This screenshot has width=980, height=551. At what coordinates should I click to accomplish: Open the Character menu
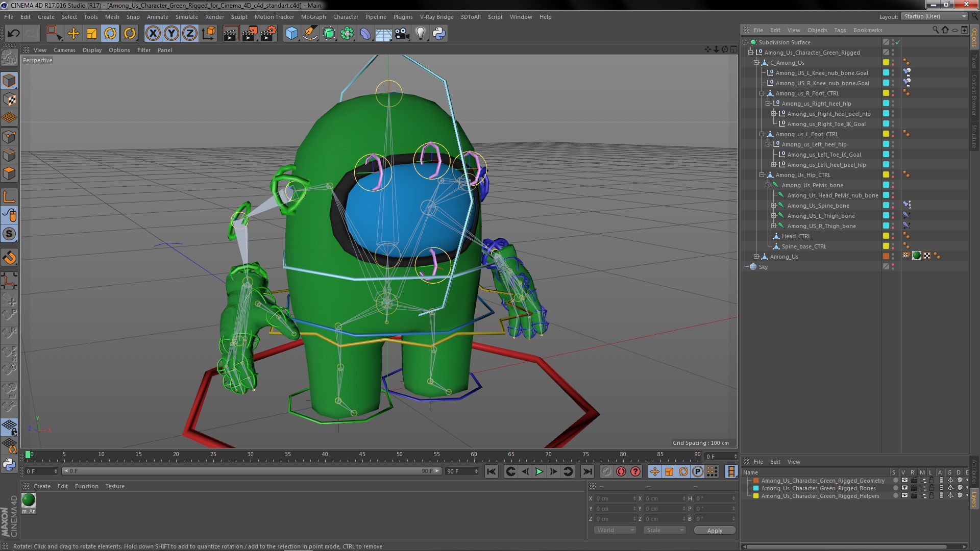[346, 17]
